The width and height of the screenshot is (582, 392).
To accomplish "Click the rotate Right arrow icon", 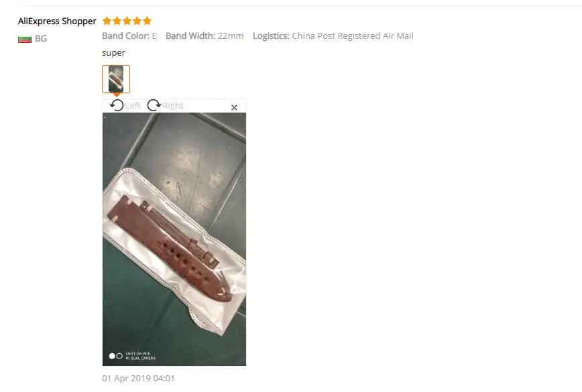I will (x=154, y=105).
